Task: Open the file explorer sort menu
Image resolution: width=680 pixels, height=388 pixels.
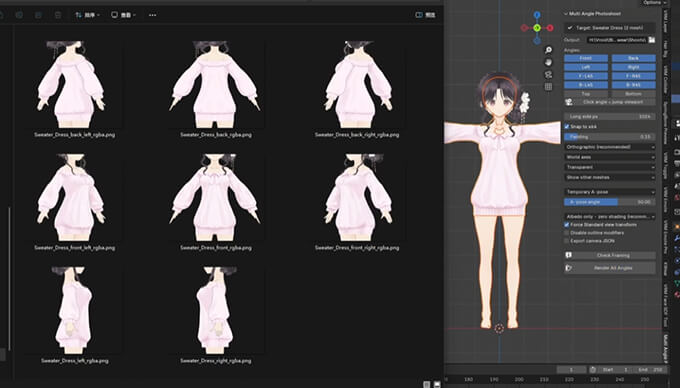Action: (88, 15)
